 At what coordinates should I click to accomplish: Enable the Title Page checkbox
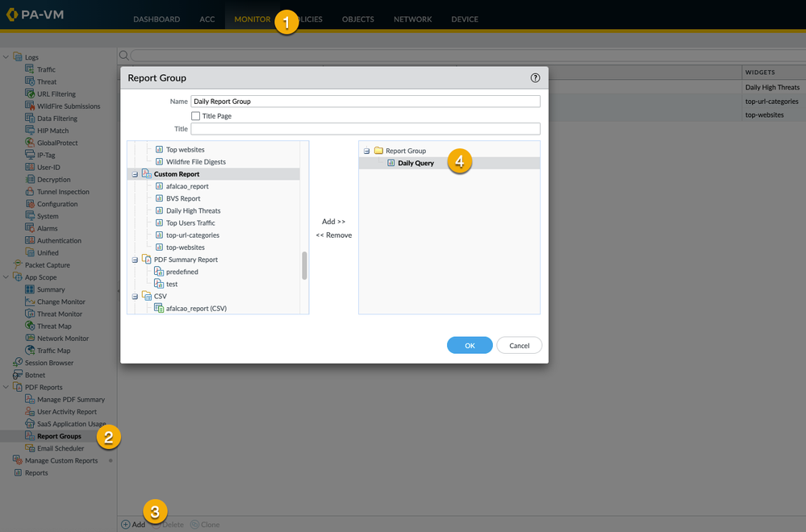[196, 116]
